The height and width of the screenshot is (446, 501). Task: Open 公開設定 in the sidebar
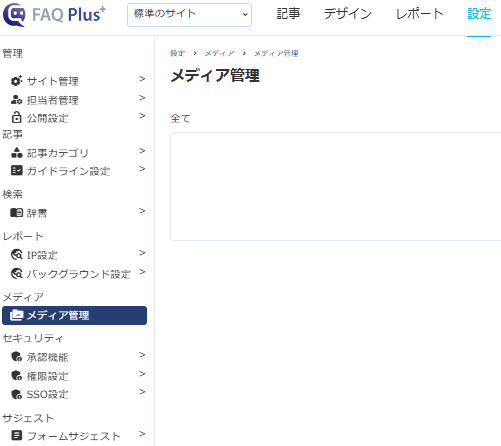pyautogui.click(x=47, y=118)
